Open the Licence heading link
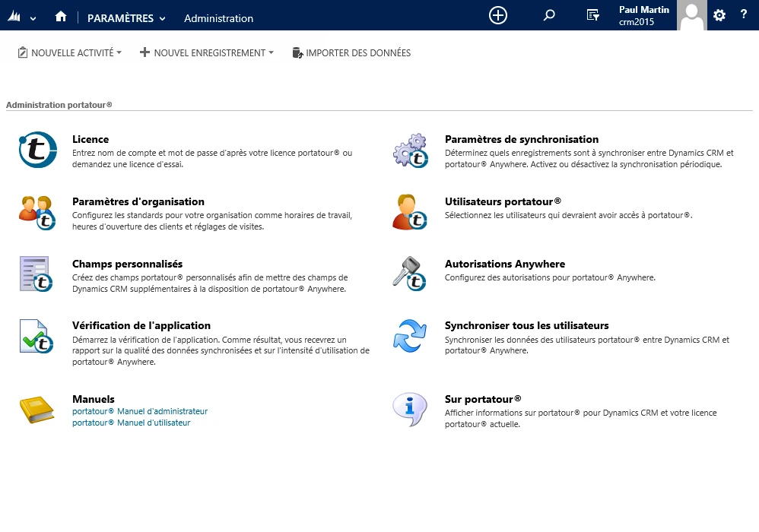 coord(91,139)
